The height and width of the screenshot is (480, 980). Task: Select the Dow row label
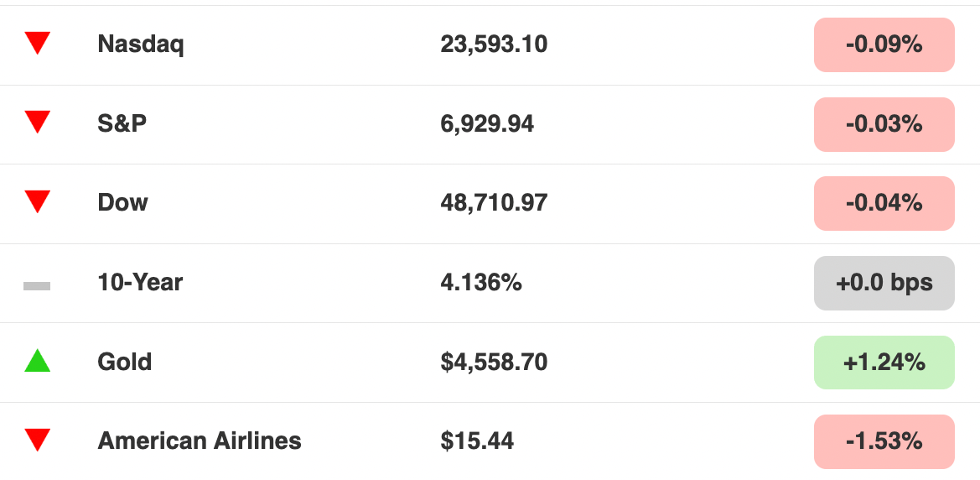coord(122,203)
